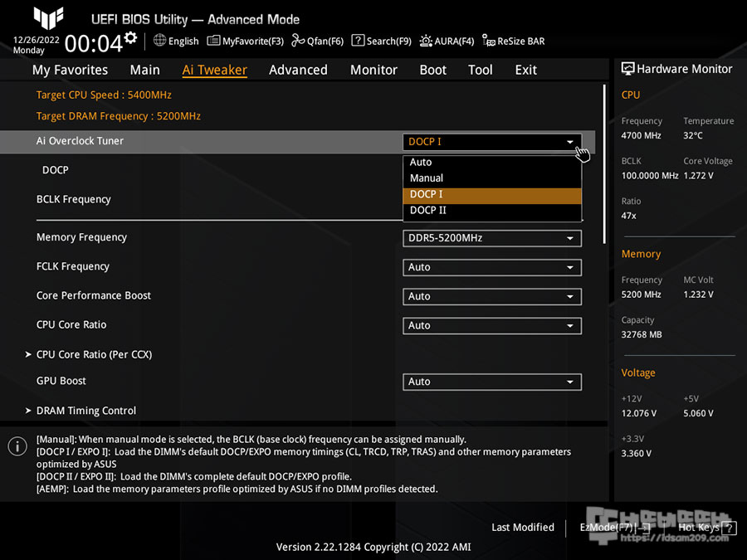This screenshot has width=747, height=560.
Task: Click Target CPU Speed : 5400MHz text
Action: (x=104, y=95)
